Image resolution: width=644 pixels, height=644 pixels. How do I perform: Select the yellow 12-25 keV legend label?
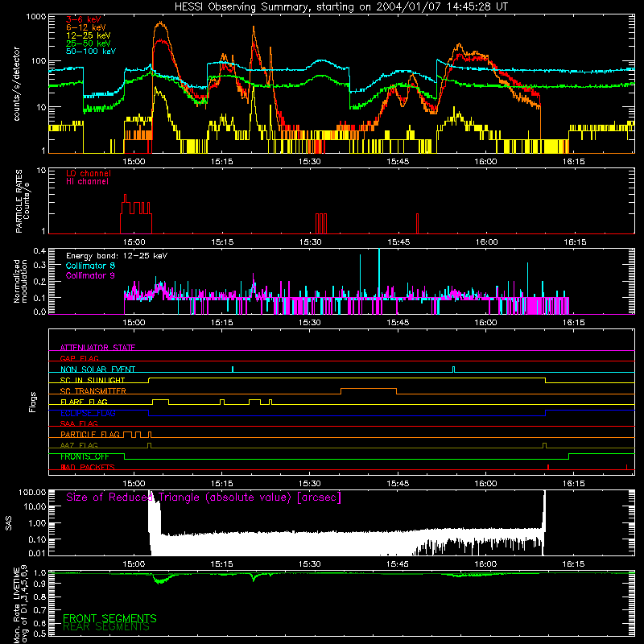[89, 35]
